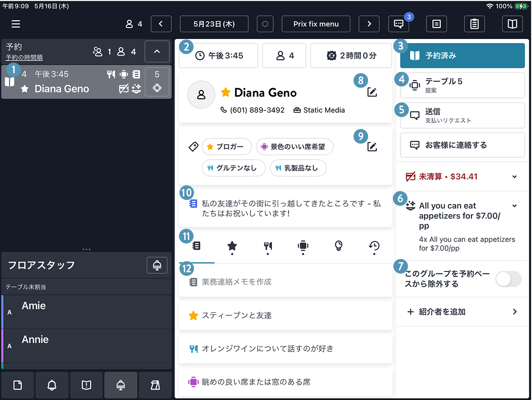Go to the next day arrow
This screenshot has width=532, height=400.
coord(369,24)
